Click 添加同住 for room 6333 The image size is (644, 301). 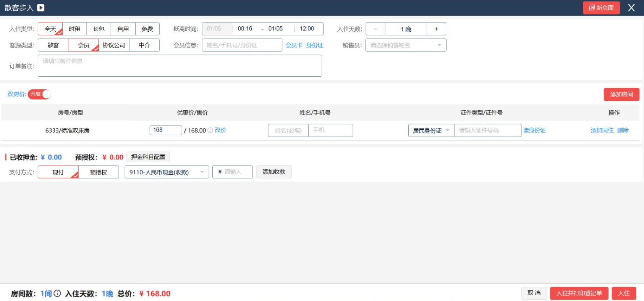point(602,130)
